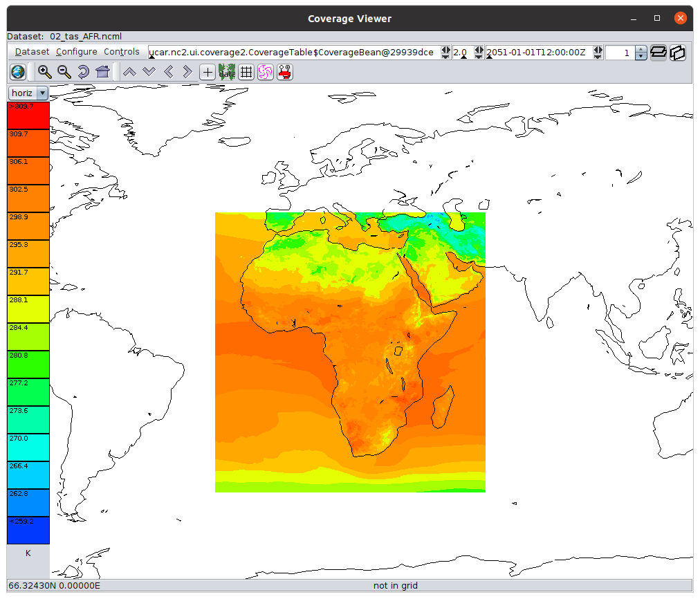Click the globe map-area icon
The image size is (700, 599).
tap(18, 72)
